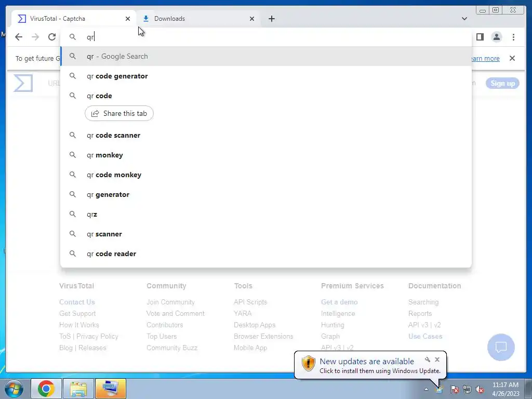
Task: Close the New updates balloon
Action: [437, 360]
